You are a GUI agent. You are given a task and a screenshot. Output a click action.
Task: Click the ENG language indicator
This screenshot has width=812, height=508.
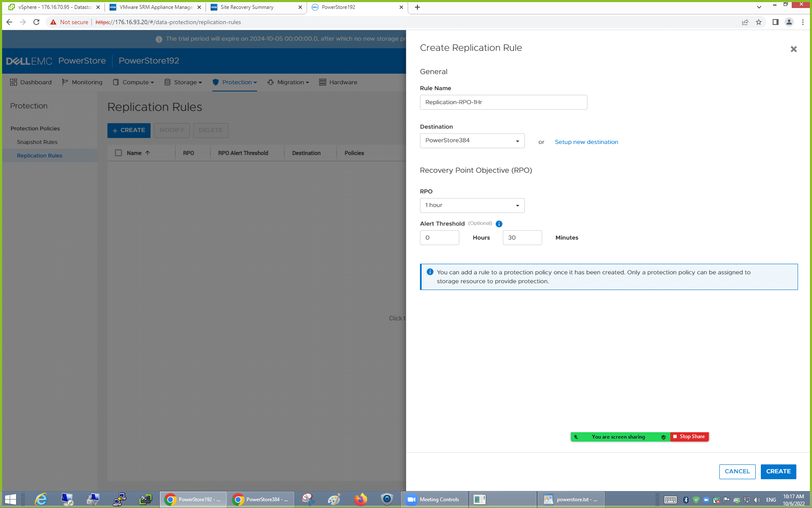click(771, 500)
